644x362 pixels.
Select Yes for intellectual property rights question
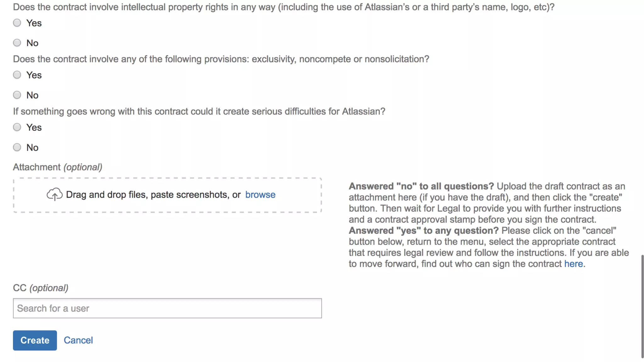17,23
